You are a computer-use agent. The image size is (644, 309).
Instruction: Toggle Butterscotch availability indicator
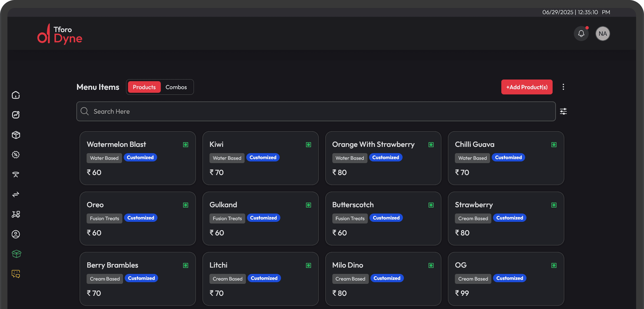click(431, 205)
